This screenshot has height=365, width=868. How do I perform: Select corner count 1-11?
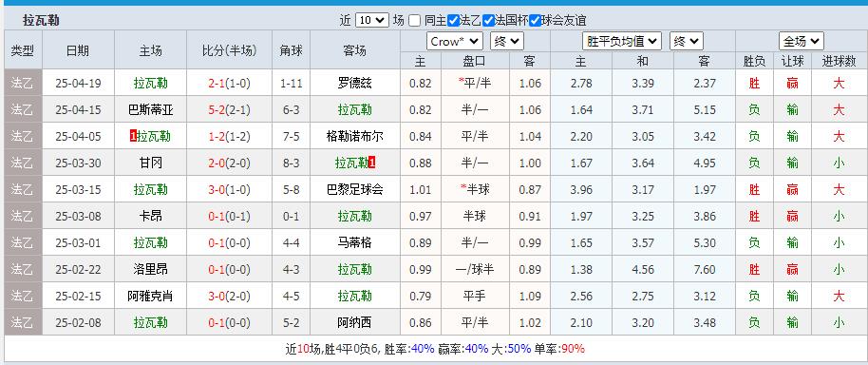pyautogui.click(x=292, y=84)
